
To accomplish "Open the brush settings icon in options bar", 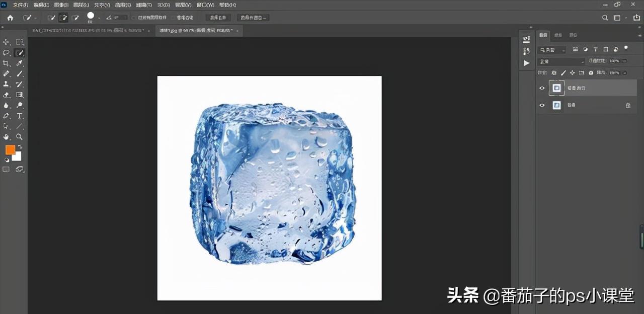I will pos(91,17).
